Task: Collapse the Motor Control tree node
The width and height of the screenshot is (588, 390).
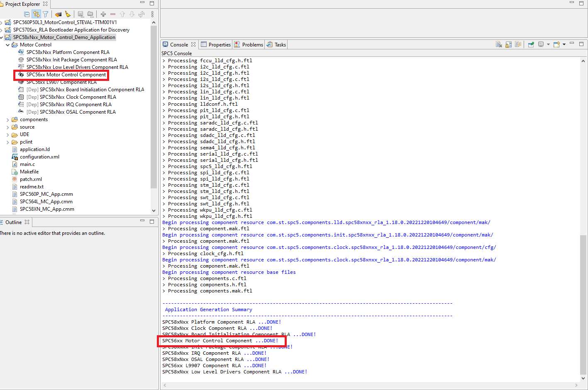Action: [x=8, y=44]
